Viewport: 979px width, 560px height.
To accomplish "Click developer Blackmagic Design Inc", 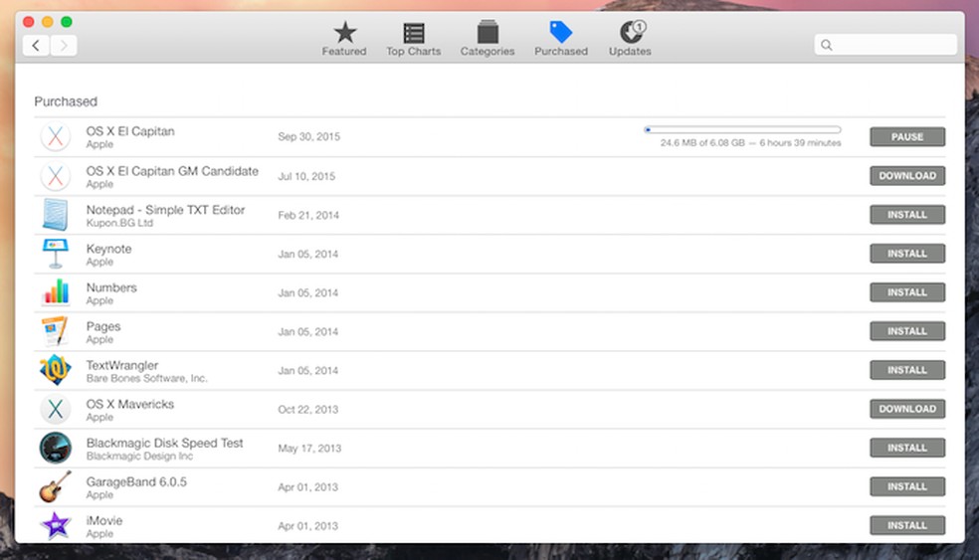I will click(140, 457).
